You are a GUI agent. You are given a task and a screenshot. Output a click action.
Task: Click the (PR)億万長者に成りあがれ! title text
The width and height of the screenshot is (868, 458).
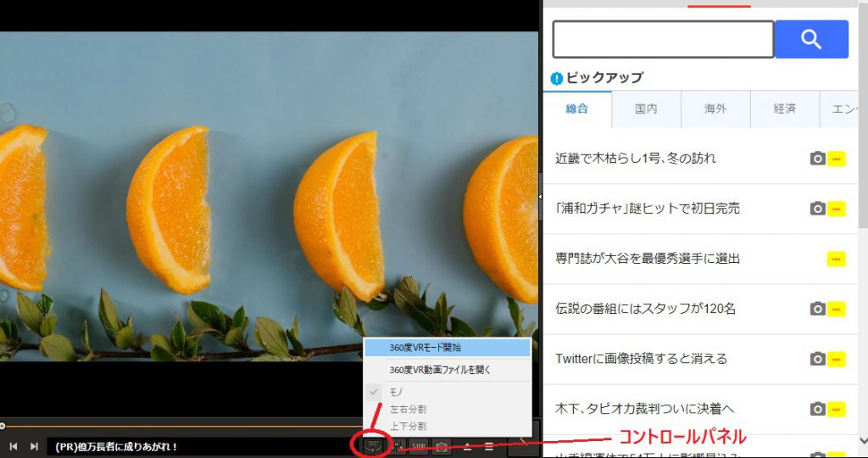coord(115,446)
